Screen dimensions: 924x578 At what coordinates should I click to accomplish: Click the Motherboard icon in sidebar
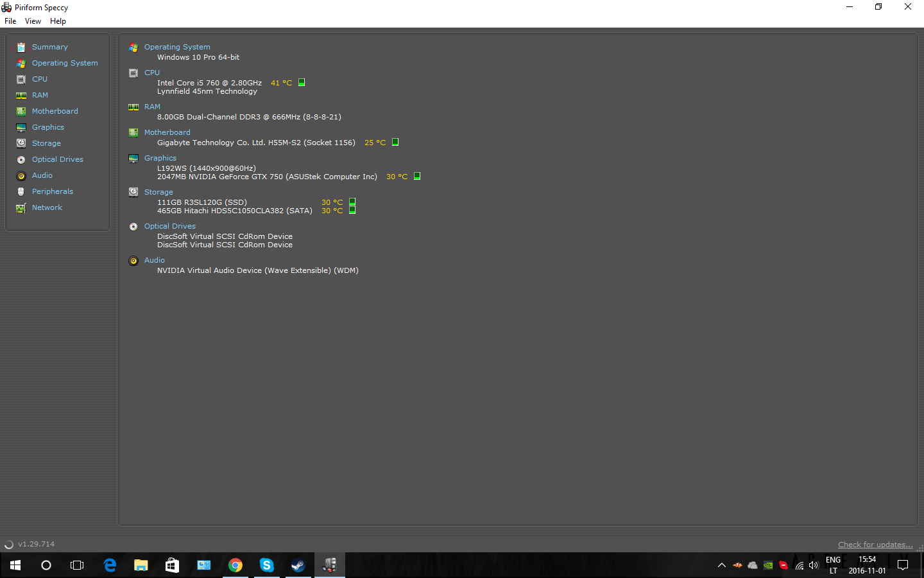tap(21, 111)
